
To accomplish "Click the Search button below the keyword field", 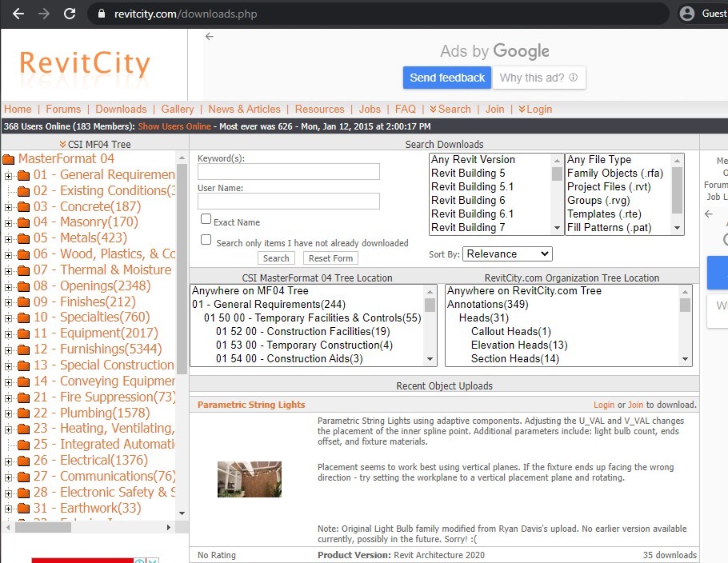I will (276, 258).
